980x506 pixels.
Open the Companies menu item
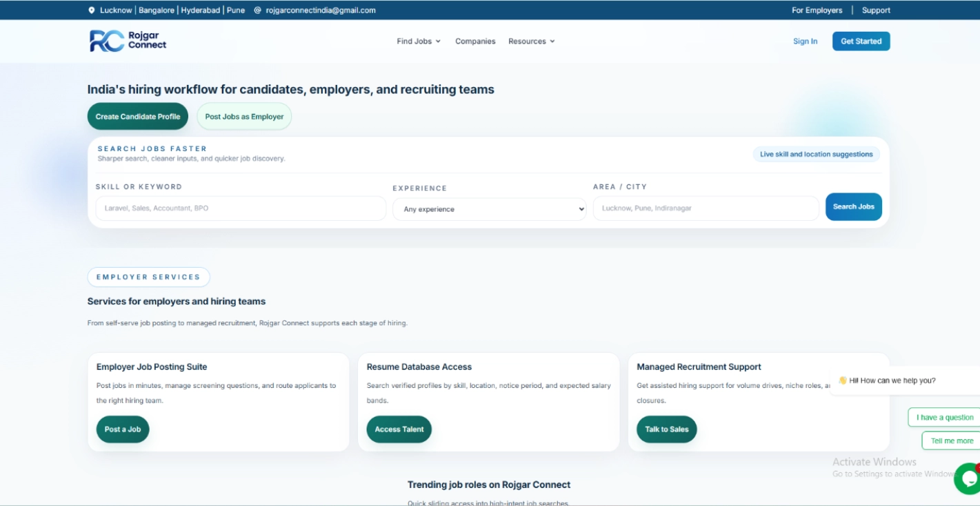pyautogui.click(x=475, y=41)
